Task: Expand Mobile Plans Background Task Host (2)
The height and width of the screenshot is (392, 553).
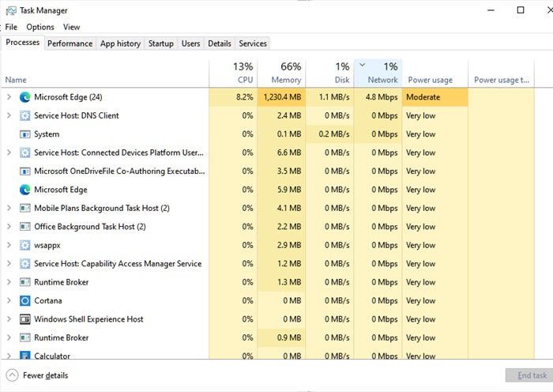Action: coord(9,208)
